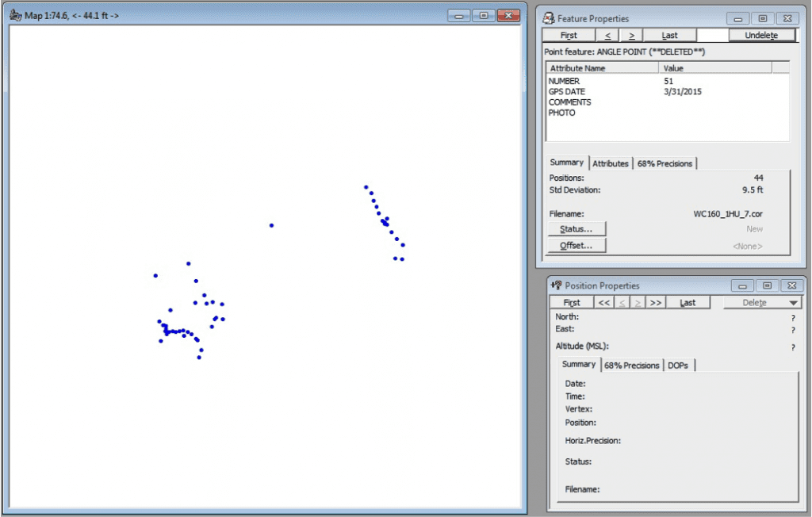The width and height of the screenshot is (812, 517).
Task: Click the isolated center point on map
Action: click(x=271, y=225)
